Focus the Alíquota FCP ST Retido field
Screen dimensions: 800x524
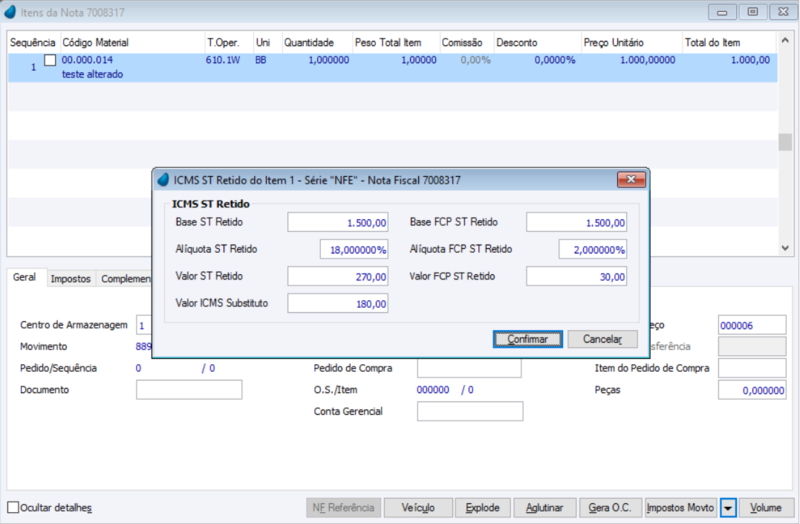[x=593, y=249]
